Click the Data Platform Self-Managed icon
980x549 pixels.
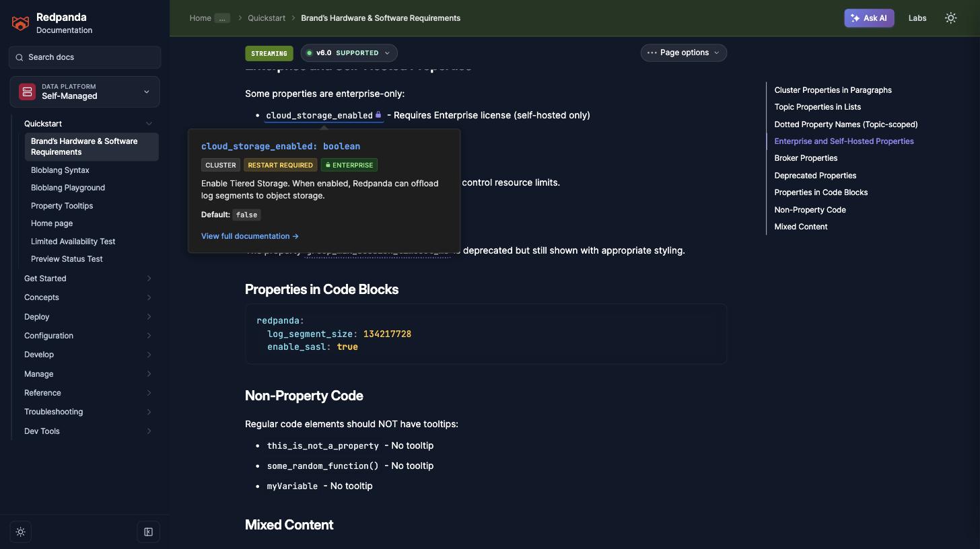coord(27,91)
